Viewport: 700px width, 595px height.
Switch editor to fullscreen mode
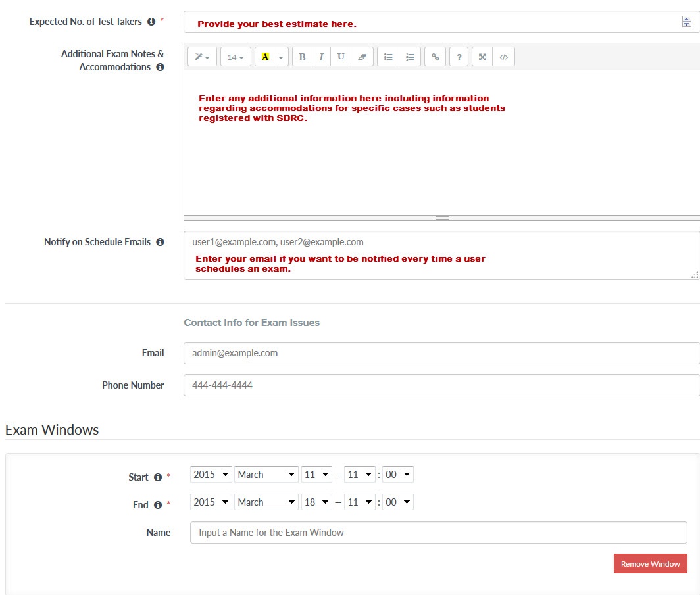pos(482,57)
